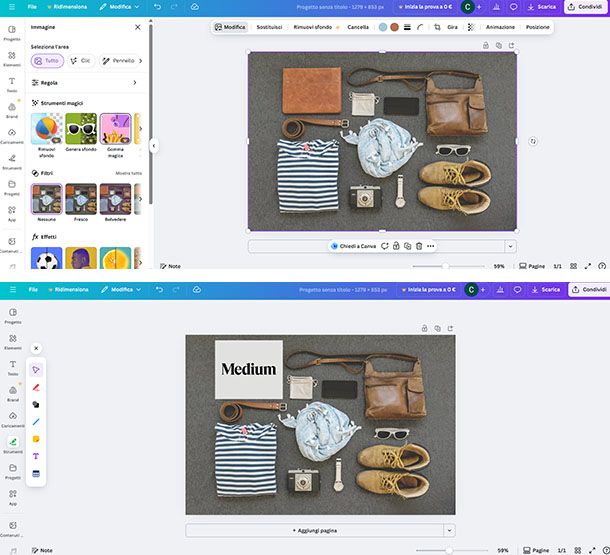
Task: Click the rust orange color swatch in the image toolbar
Action: (394, 27)
